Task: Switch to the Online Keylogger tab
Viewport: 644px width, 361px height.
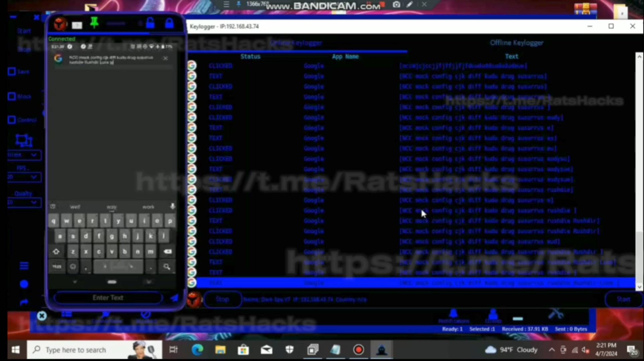Action: pyautogui.click(x=296, y=43)
